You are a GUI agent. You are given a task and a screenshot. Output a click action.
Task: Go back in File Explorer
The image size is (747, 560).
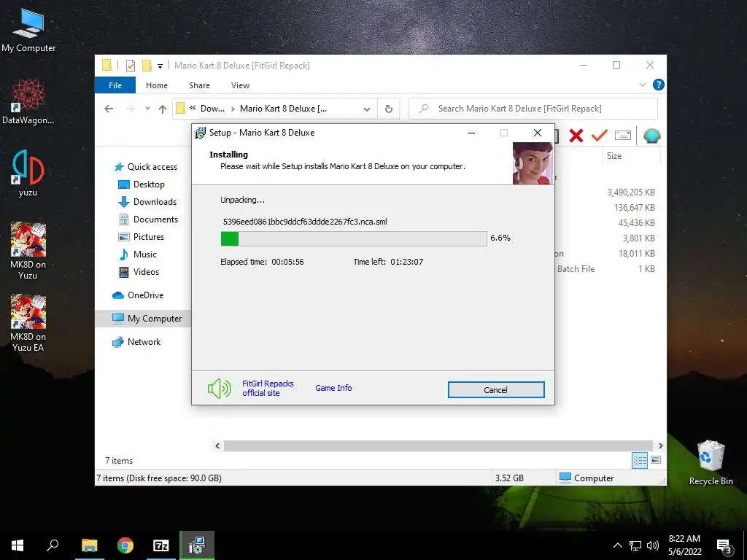[109, 109]
